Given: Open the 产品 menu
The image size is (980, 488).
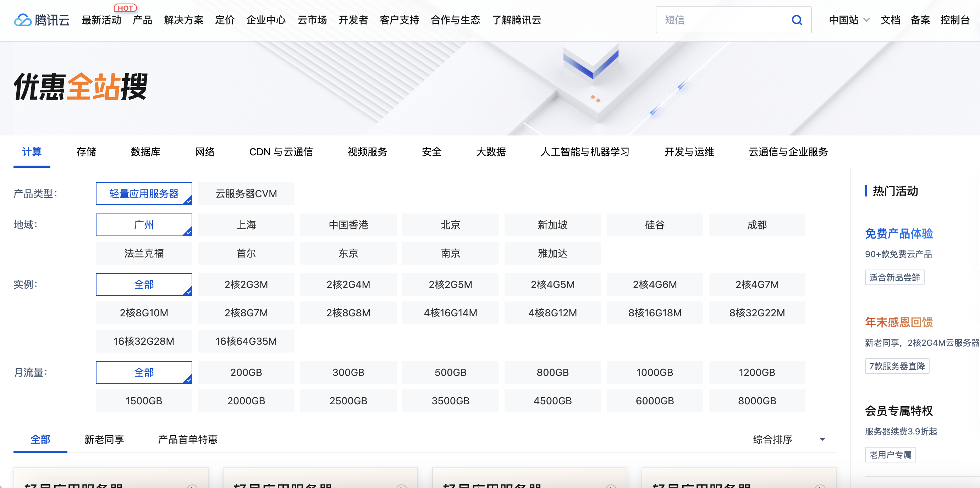Looking at the screenshot, I should tap(143, 20).
